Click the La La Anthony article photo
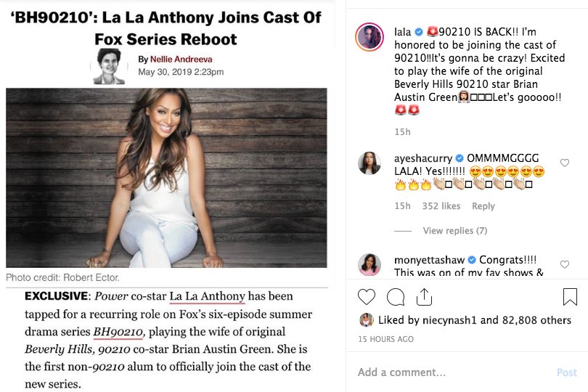The image size is (588, 392). (166, 177)
